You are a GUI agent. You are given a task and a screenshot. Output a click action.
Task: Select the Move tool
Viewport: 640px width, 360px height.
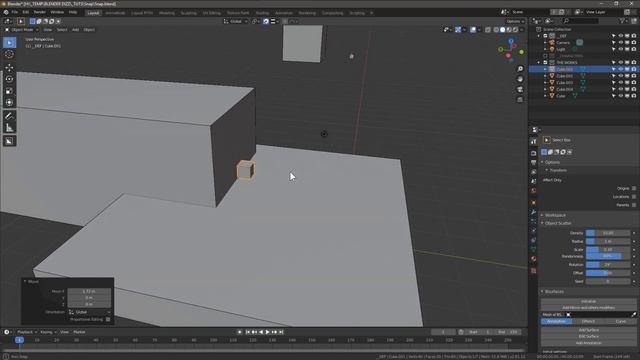[9, 68]
